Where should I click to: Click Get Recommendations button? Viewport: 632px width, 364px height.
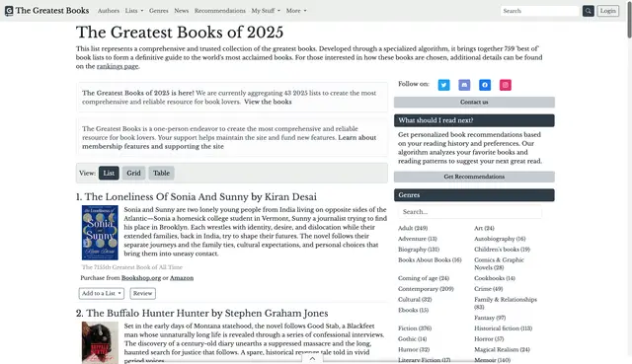coord(474,177)
